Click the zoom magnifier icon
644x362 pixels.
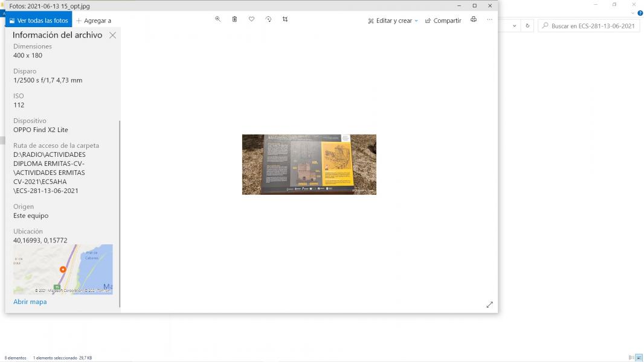point(217,19)
